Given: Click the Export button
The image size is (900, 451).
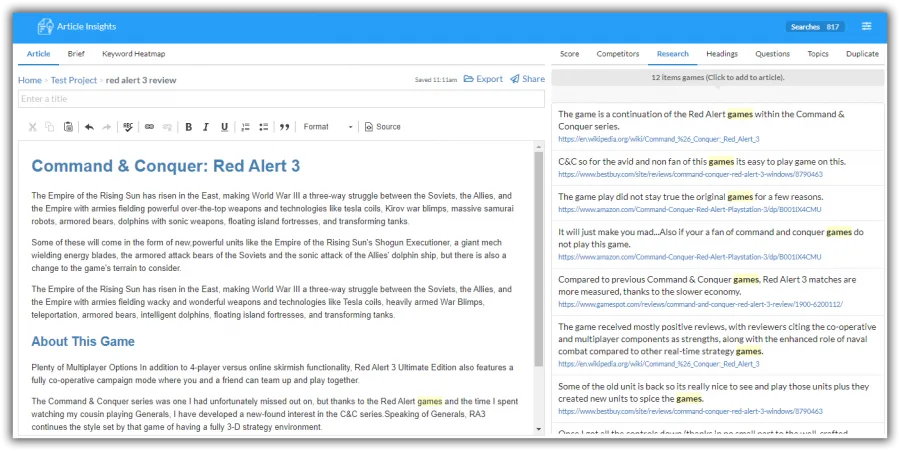Looking at the screenshot, I should tap(483, 79).
